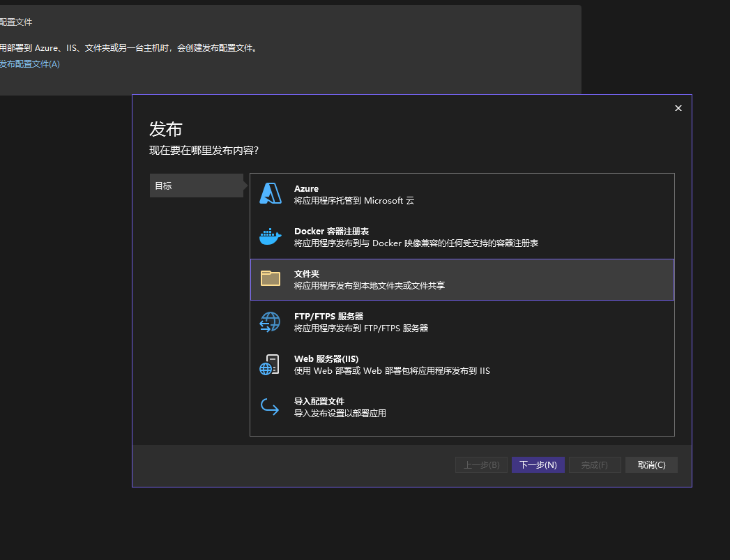Choose Azure as publish target
This screenshot has height=560, width=730.
pyautogui.click(x=462, y=195)
